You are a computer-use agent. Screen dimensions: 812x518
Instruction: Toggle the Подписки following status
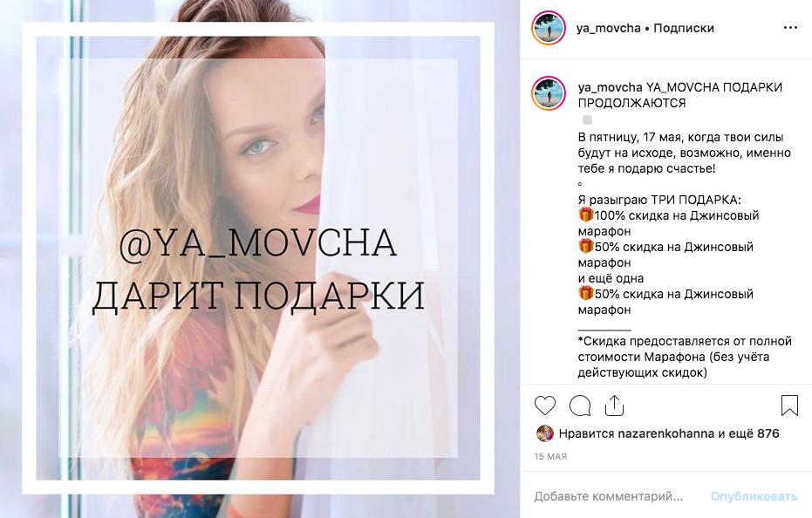coord(684,28)
